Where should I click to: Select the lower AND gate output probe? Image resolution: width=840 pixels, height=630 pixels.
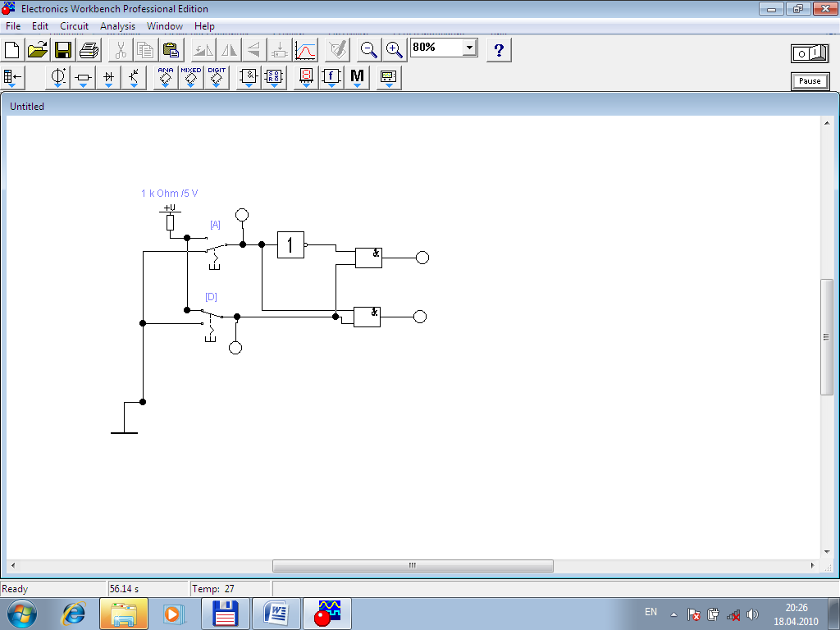pyautogui.click(x=420, y=317)
